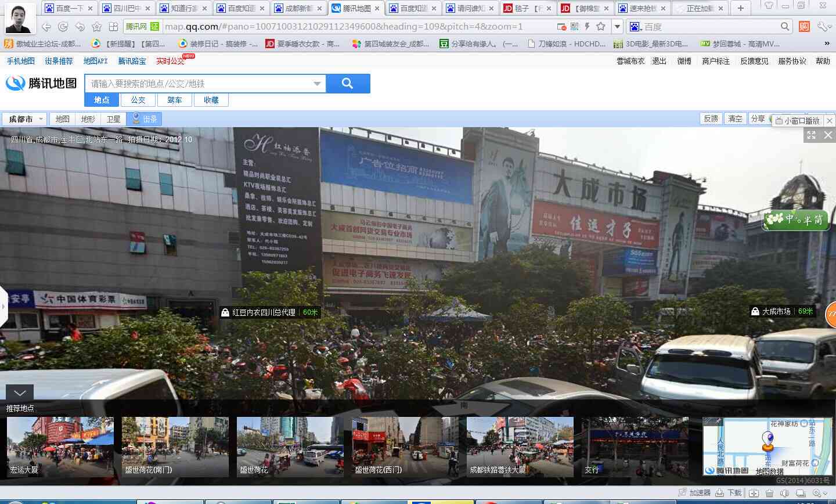The height and width of the screenshot is (504, 836).
Task: Open the 手机地图 link
Action: [x=21, y=61]
